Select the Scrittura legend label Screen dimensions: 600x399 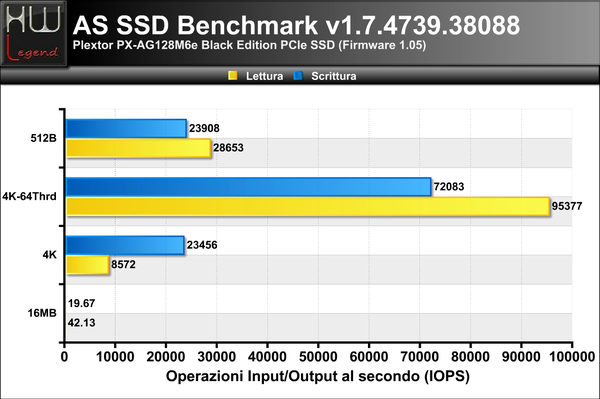click(334, 76)
